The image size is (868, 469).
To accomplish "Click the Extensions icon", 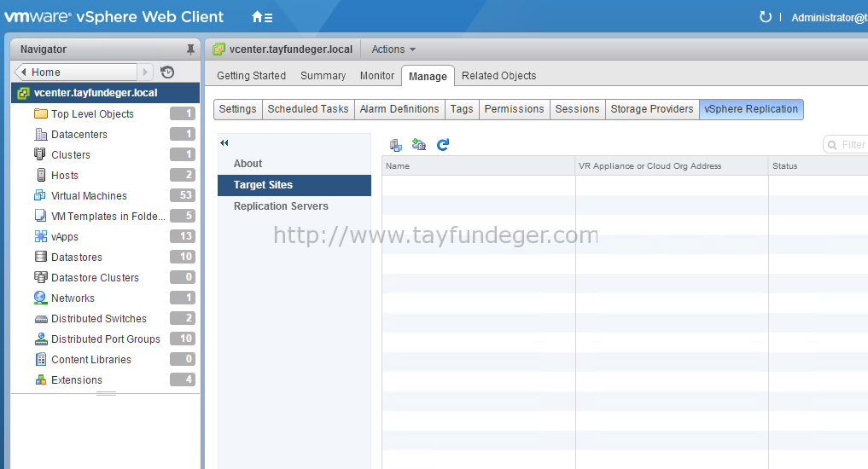I will click(40, 379).
